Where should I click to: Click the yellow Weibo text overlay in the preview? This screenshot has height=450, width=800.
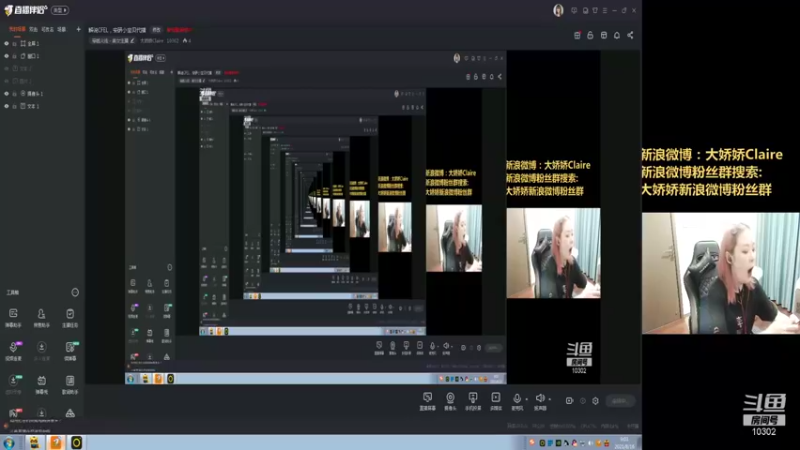point(548,178)
